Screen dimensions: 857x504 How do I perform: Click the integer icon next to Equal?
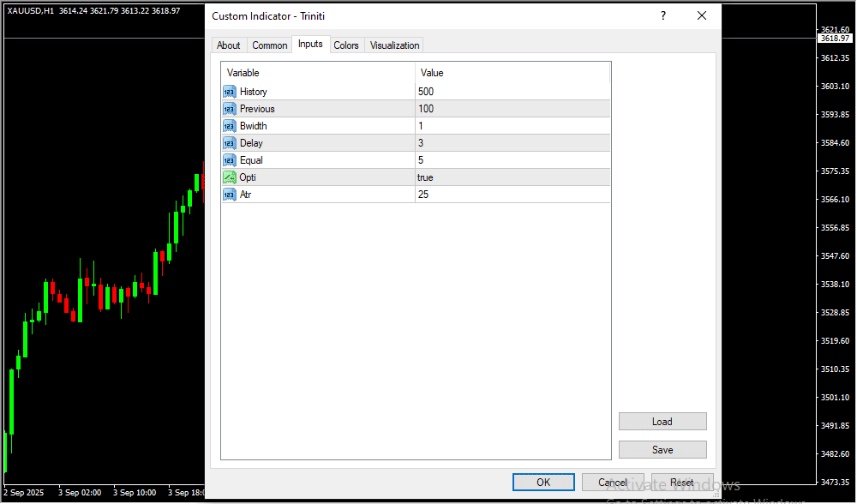click(x=229, y=160)
